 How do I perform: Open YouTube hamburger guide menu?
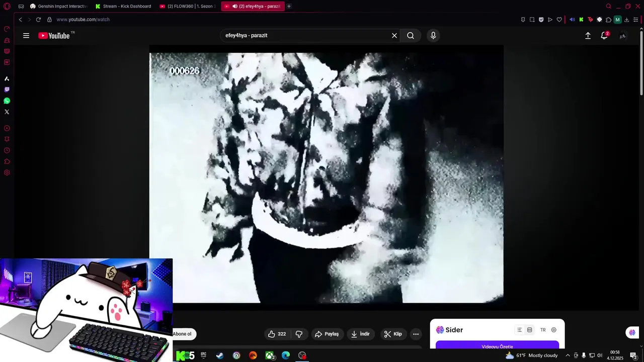point(26,36)
